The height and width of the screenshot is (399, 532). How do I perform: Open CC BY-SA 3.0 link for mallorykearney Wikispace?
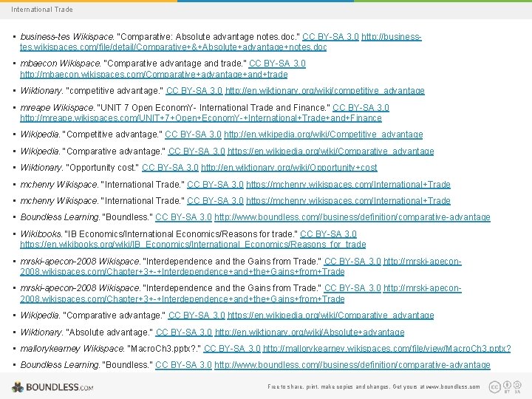pyautogui.click(x=232, y=349)
